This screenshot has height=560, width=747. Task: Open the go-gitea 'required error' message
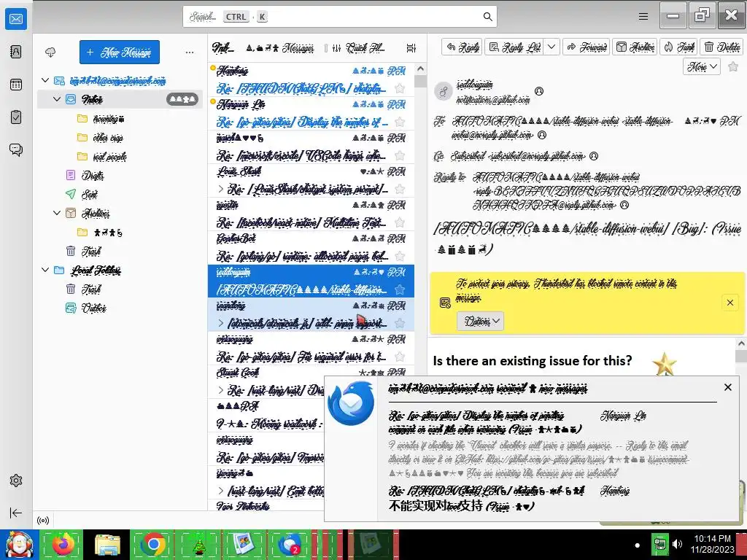(311, 348)
